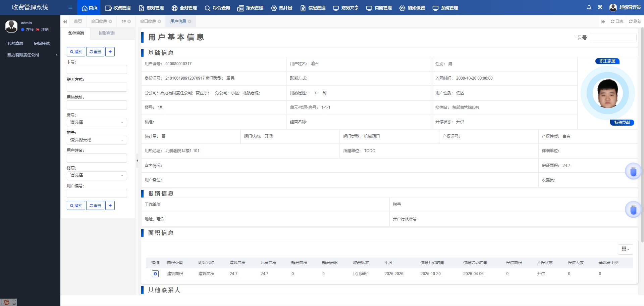Click the 注销 logout icon
This screenshot has width=644, height=306.
pos(38,30)
